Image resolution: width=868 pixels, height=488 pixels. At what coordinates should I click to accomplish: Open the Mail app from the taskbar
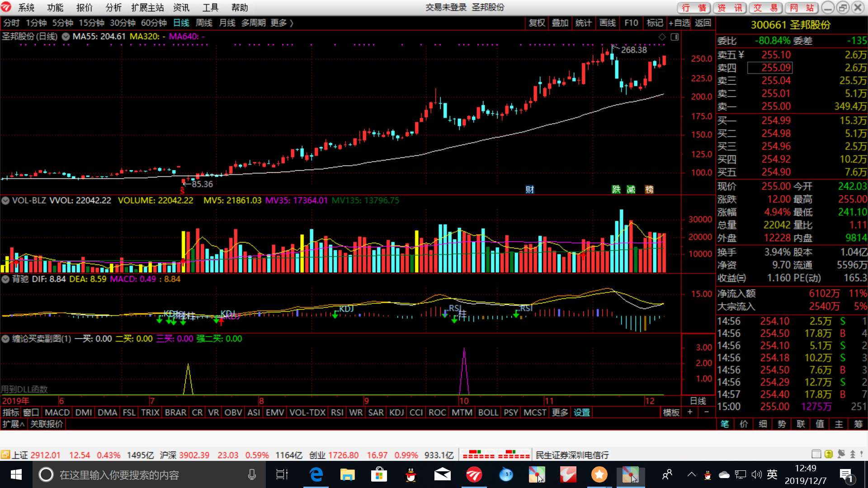pyautogui.click(x=442, y=474)
